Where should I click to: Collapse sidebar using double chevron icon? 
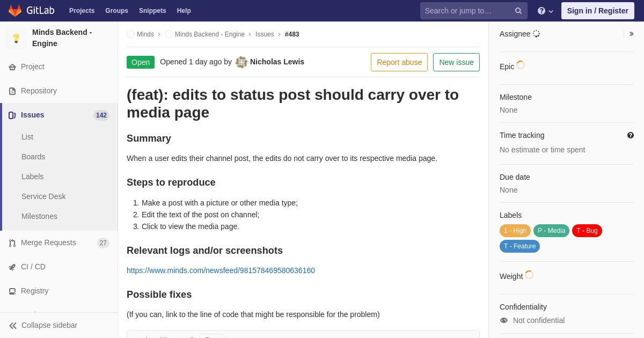(x=13, y=326)
